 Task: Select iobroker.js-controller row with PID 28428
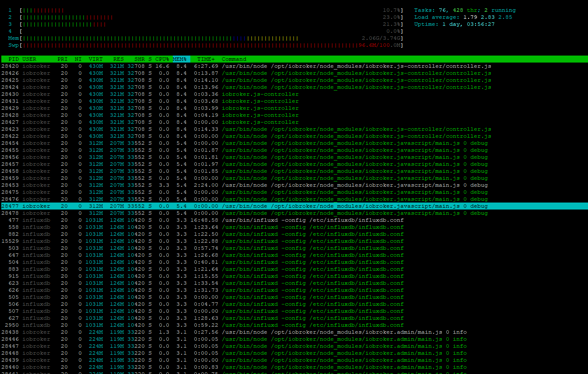click(x=294, y=115)
